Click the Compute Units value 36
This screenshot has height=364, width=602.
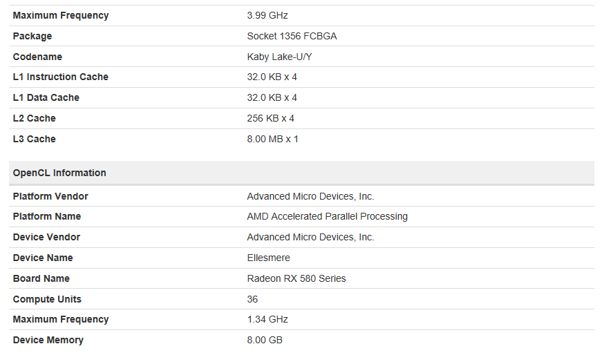pos(252,299)
